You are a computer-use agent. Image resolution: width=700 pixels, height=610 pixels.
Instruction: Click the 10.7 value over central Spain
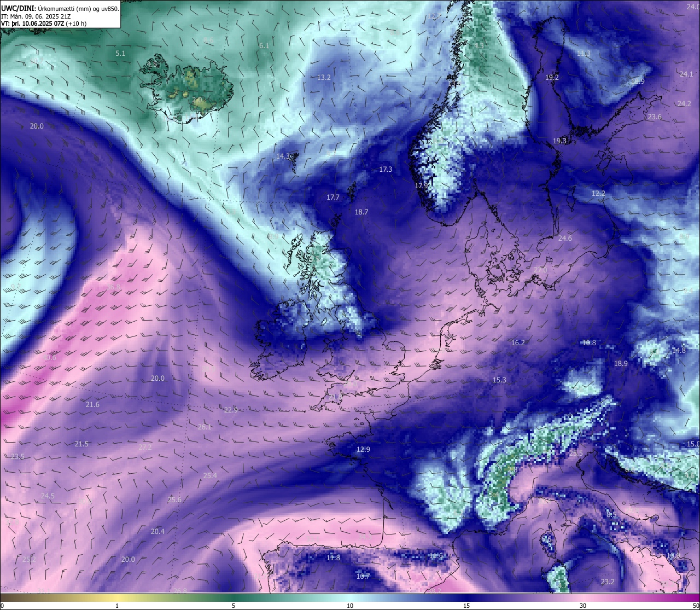click(363, 577)
